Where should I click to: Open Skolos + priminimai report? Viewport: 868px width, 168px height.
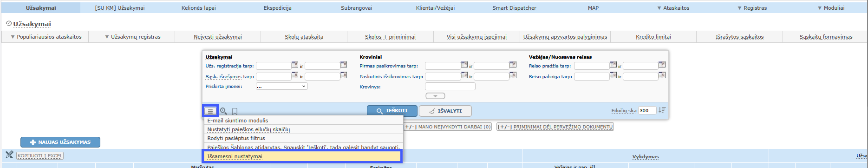coord(390,37)
